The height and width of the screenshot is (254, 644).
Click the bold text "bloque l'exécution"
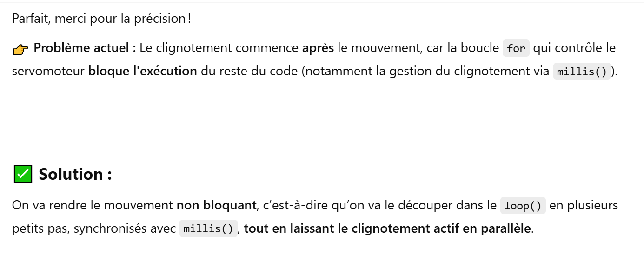142,72
